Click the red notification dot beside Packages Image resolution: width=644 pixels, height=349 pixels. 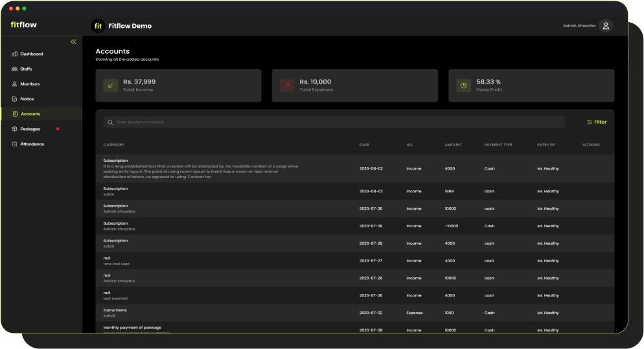click(x=58, y=129)
